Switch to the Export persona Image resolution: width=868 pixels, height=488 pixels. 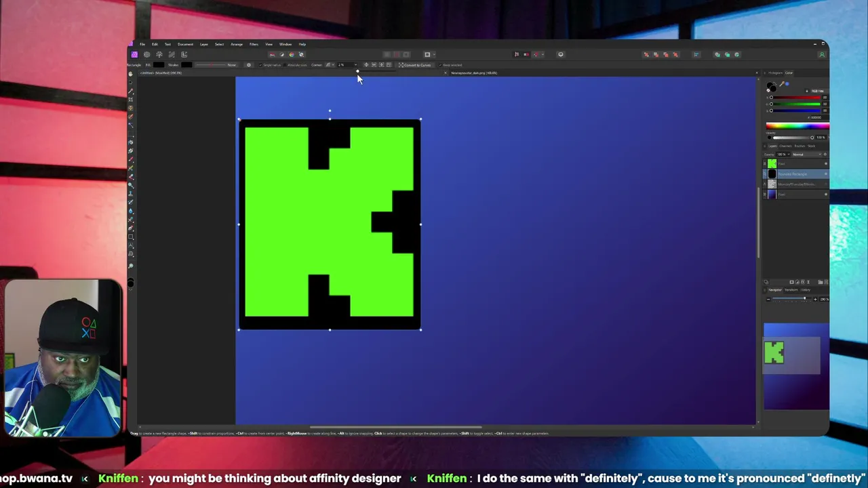pos(184,54)
